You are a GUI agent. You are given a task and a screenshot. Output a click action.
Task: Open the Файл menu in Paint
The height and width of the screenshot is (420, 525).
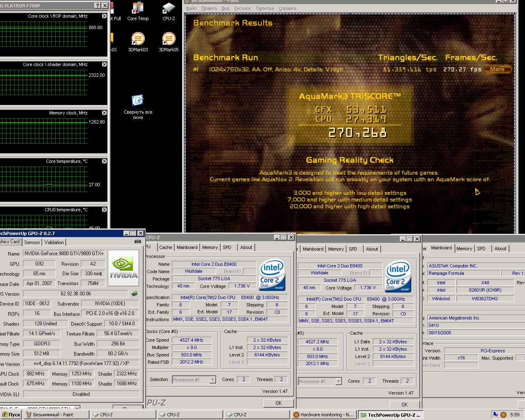coord(192,8)
